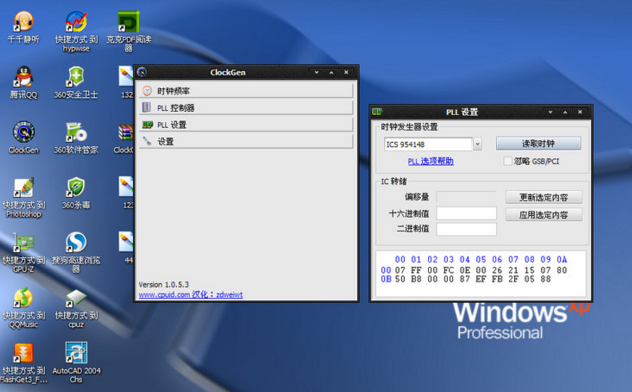Screen dimensions: 632x392
Task: Click the ClockGen title bar app icon
Action: click(x=142, y=72)
